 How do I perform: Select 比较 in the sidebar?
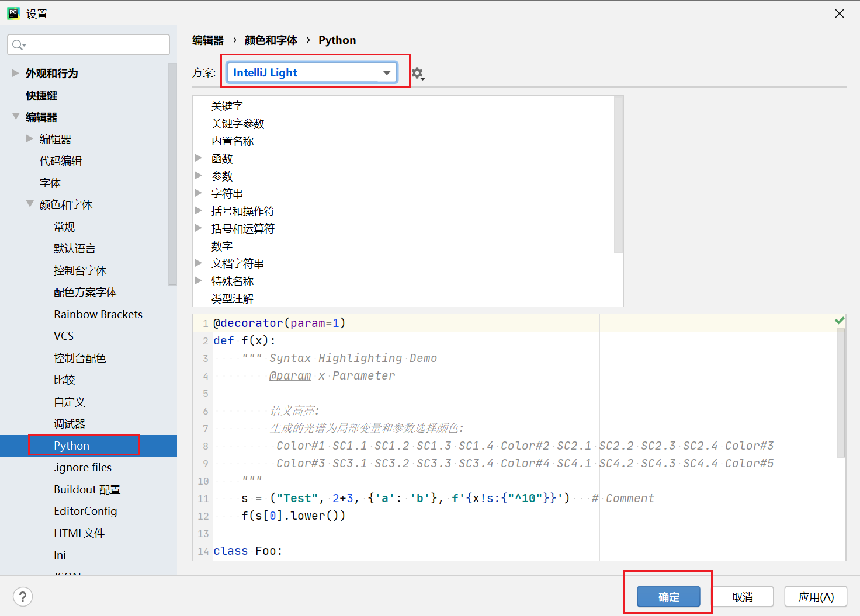(x=64, y=380)
